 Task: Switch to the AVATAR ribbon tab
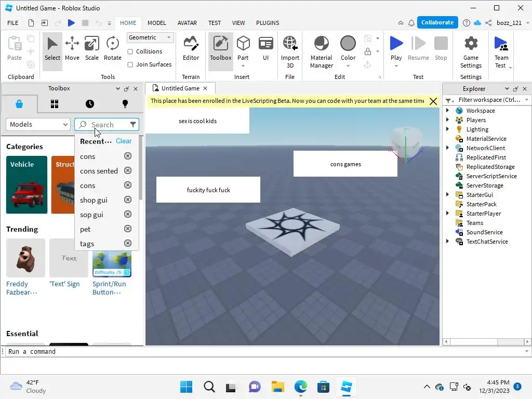[x=187, y=23]
